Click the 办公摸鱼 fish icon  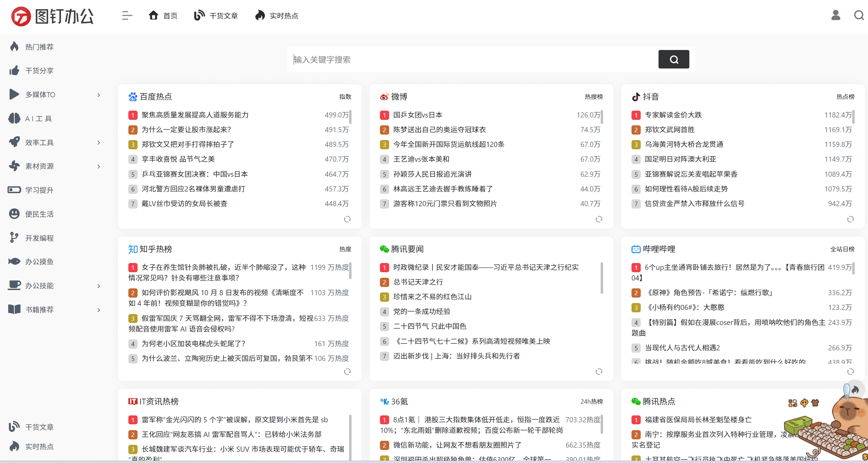click(x=14, y=261)
